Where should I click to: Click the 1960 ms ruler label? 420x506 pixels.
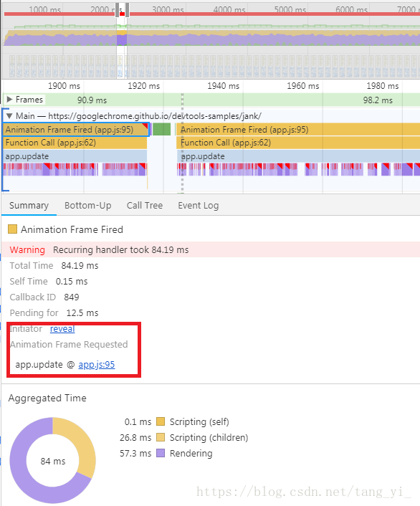pos(302,86)
